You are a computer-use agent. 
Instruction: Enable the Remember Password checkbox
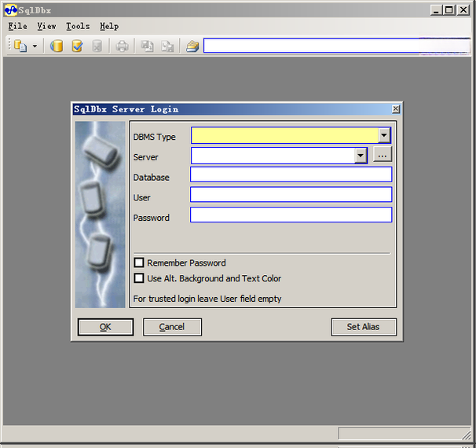(139, 263)
